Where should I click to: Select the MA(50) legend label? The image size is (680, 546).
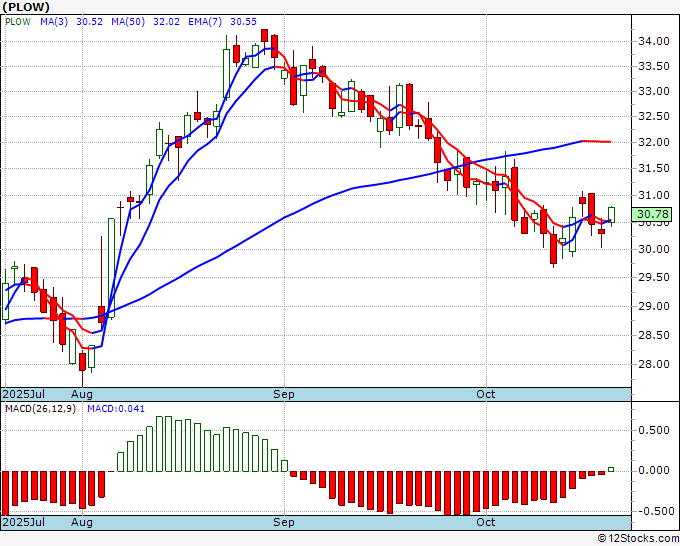click(x=128, y=22)
